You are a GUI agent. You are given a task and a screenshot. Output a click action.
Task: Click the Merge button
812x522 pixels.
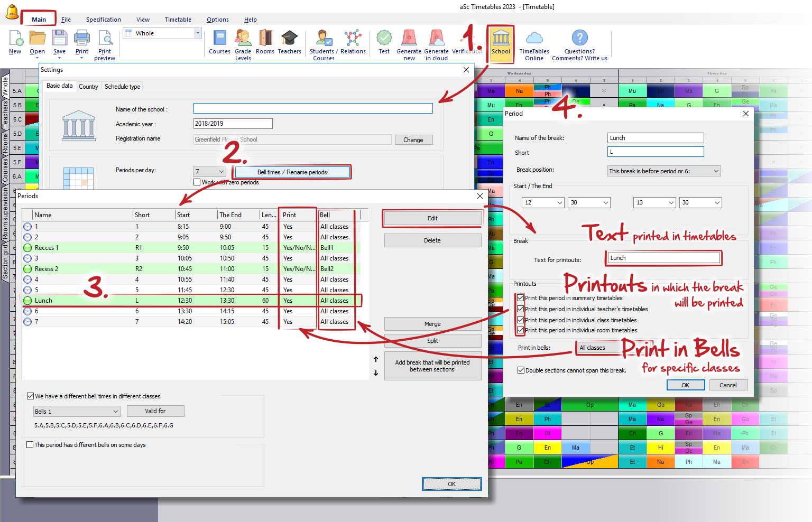click(x=432, y=324)
